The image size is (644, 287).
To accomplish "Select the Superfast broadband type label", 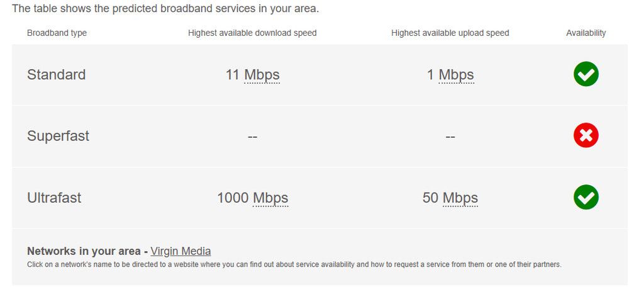I will 58,136.
